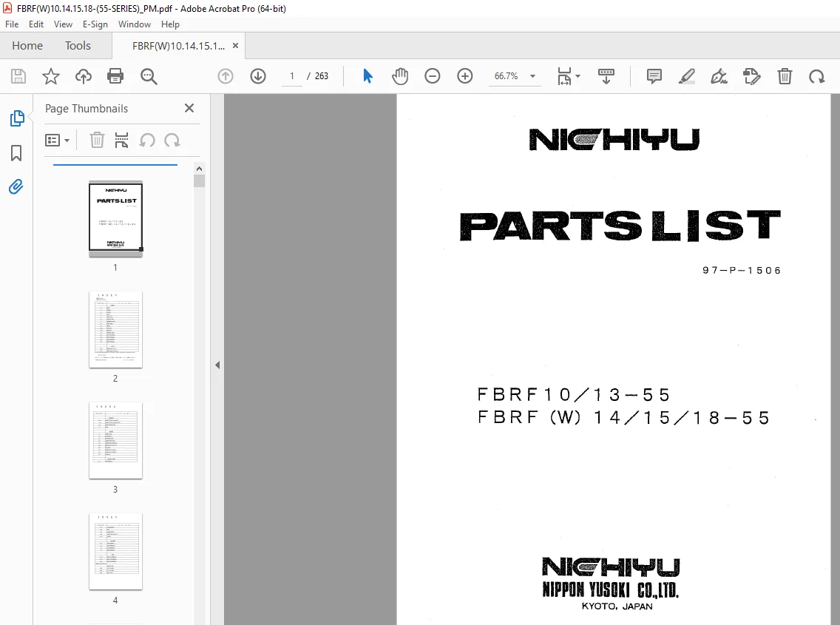Rotate page clockwise in main toolbar
The width and height of the screenshot is (840, 625).
pos(817,77)
